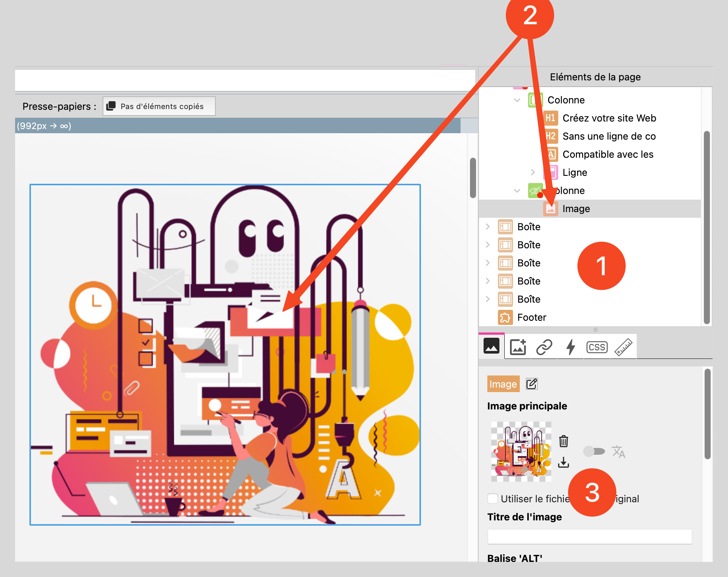Open the image properties tab icon
728x577 pixels.
click(491, 346)
